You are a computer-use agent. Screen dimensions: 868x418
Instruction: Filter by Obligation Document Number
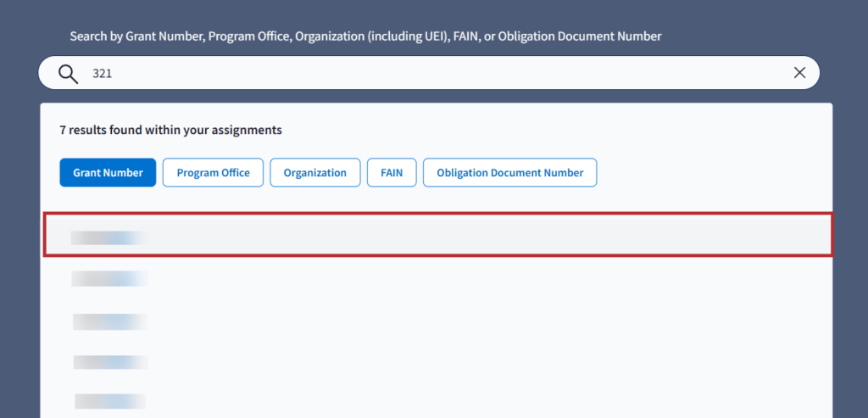click(509, 173)
